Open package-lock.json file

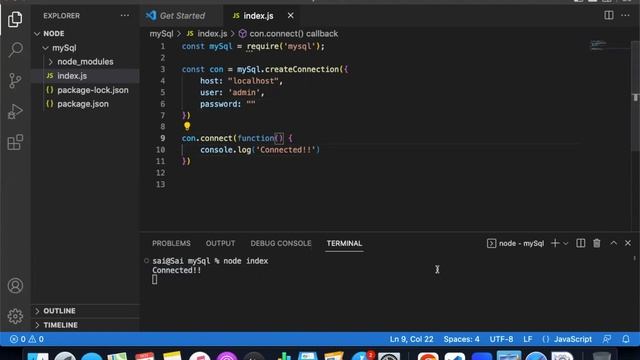tap(87, 90)
